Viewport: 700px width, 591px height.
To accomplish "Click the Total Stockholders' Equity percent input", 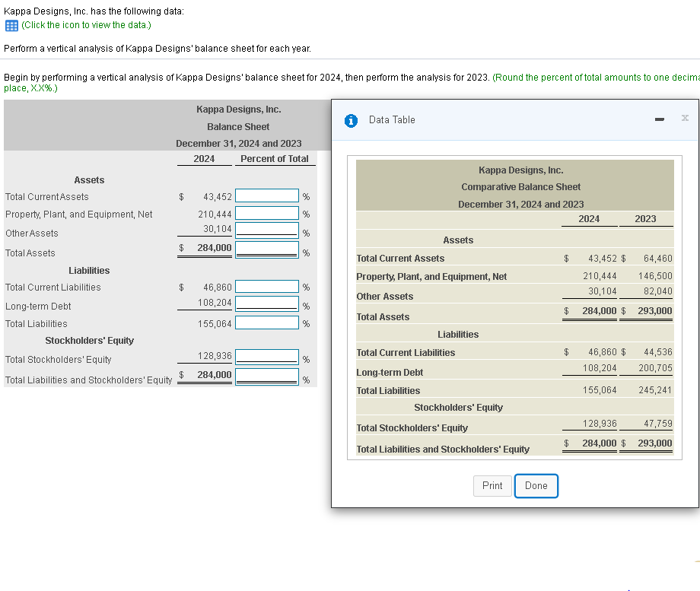I will pos(267,356).
